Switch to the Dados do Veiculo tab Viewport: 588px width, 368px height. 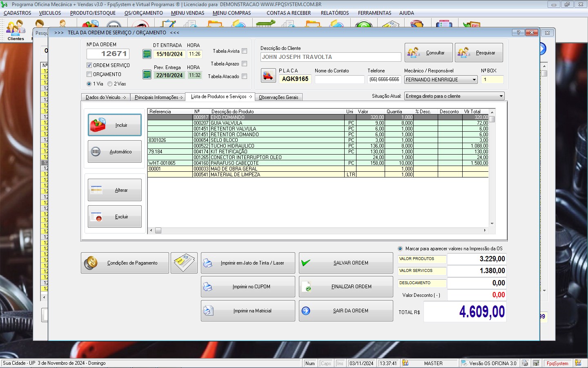(106, 97)
